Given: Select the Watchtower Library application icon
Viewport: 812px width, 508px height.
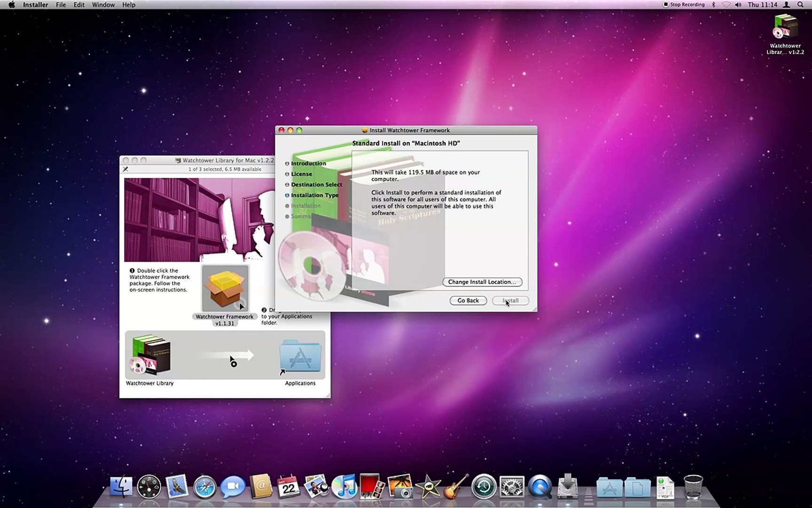Looking at the screenshot, I should pos(150,355).
